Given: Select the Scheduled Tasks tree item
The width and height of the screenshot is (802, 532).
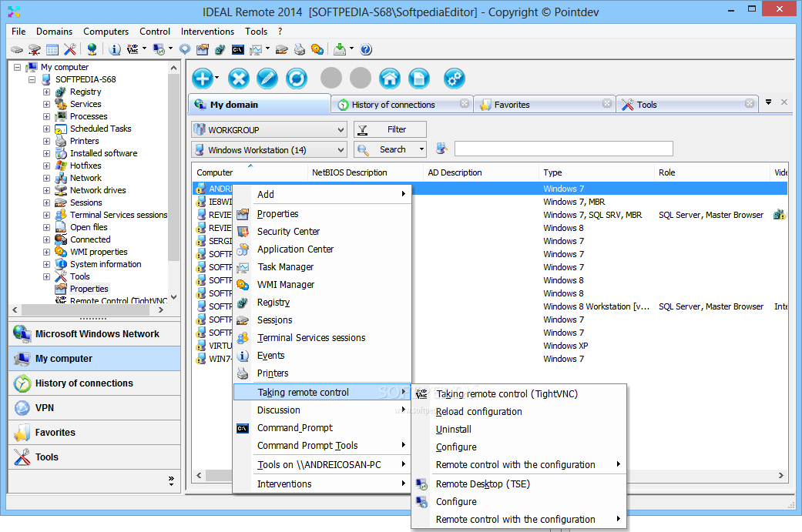Looking at the screenshot, I should 100,129.
